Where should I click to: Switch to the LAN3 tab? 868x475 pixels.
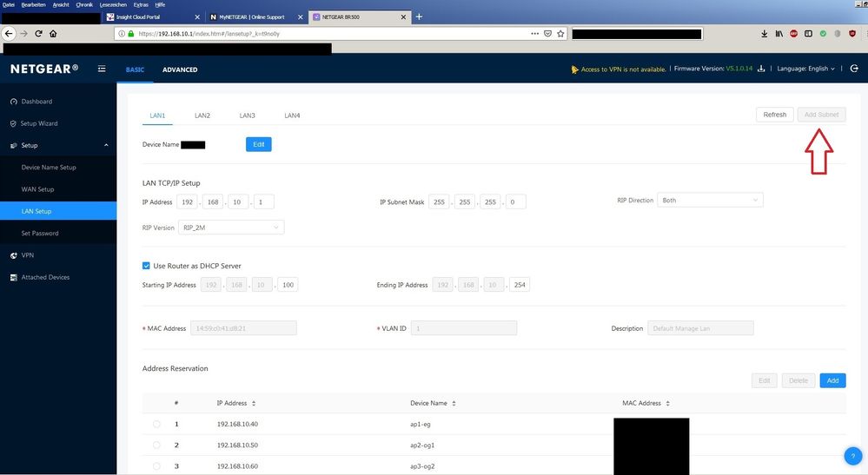[247, 115]
